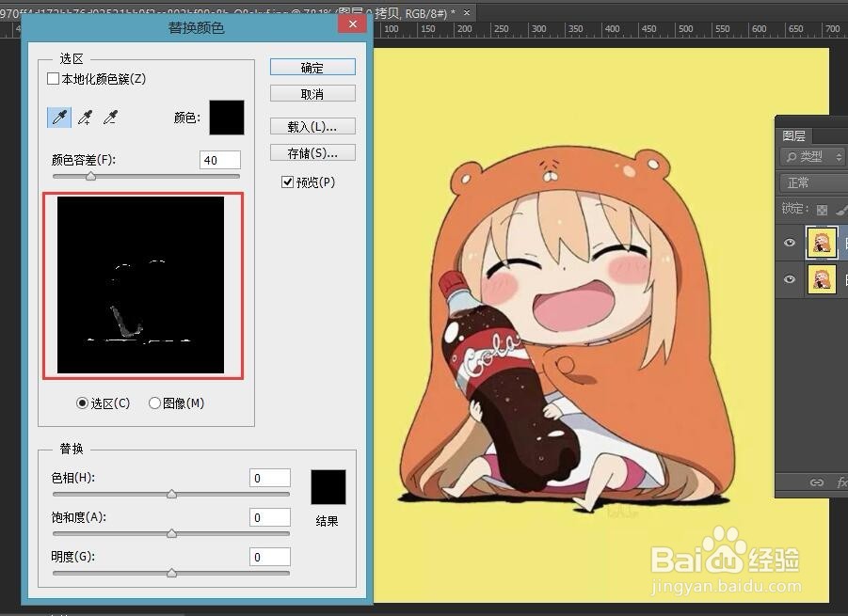Viewport: 848px width, 616px height.
Task: Switch to the 图层 panel tab
Action: 794,135
